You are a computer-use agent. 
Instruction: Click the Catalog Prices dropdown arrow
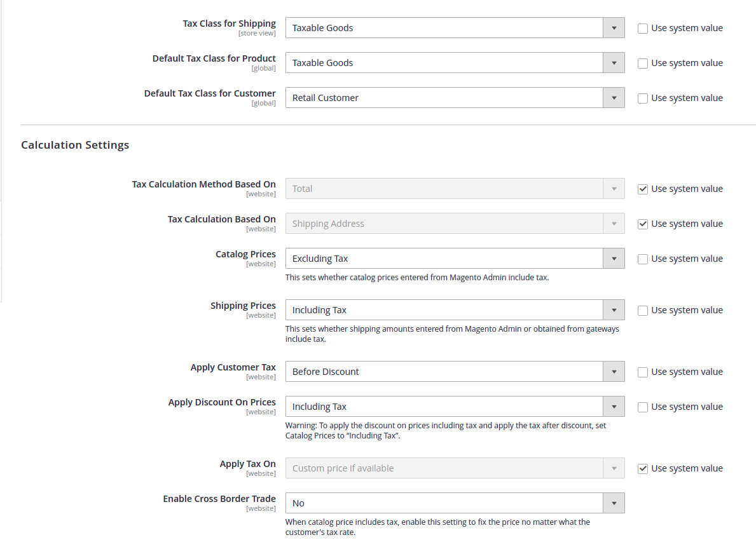[613, 258]
